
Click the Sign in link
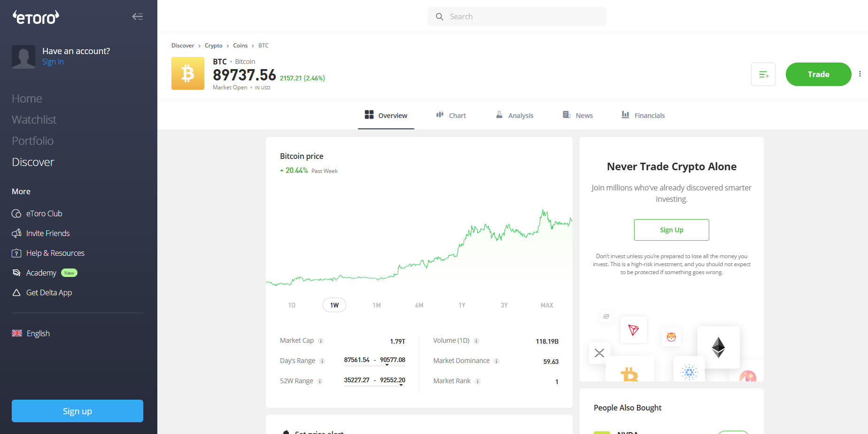point(53,62)
